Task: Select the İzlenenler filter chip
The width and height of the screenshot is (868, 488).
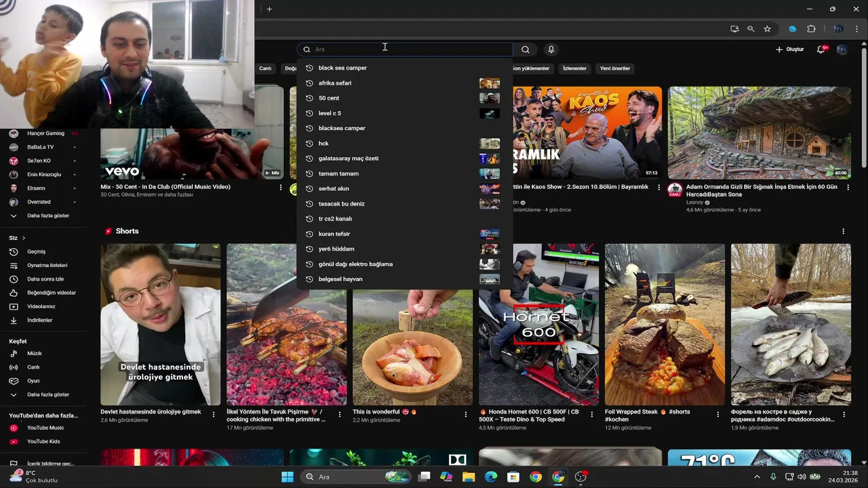Action: [x=574, y=68]
